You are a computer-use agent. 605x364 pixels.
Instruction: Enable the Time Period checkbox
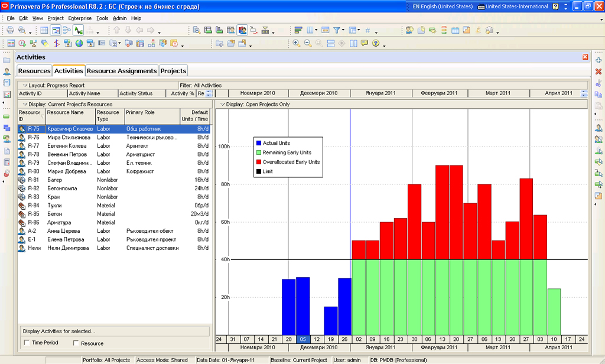click(x=27, y=342)
